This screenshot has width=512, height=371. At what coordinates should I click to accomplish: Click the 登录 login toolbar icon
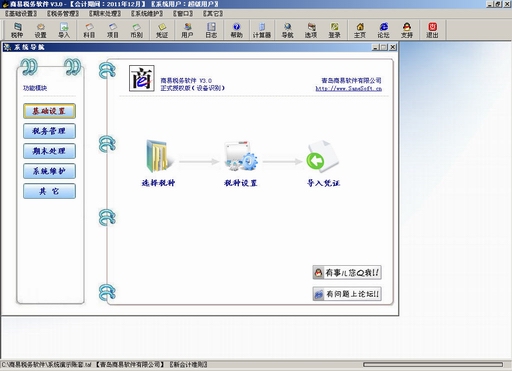coord(334,30)
